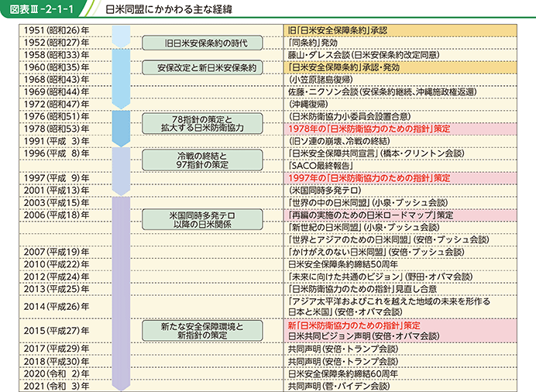536x392 pixels.
Task: Click the event (米国同時多発テロ)
Action: click(x=325, y=191)
